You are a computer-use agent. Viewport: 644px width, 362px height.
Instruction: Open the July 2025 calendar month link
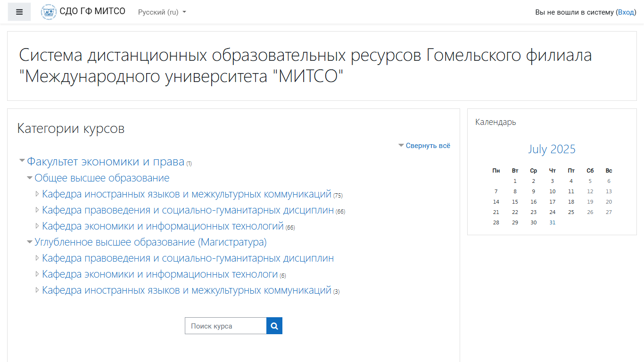pos(552,149)
